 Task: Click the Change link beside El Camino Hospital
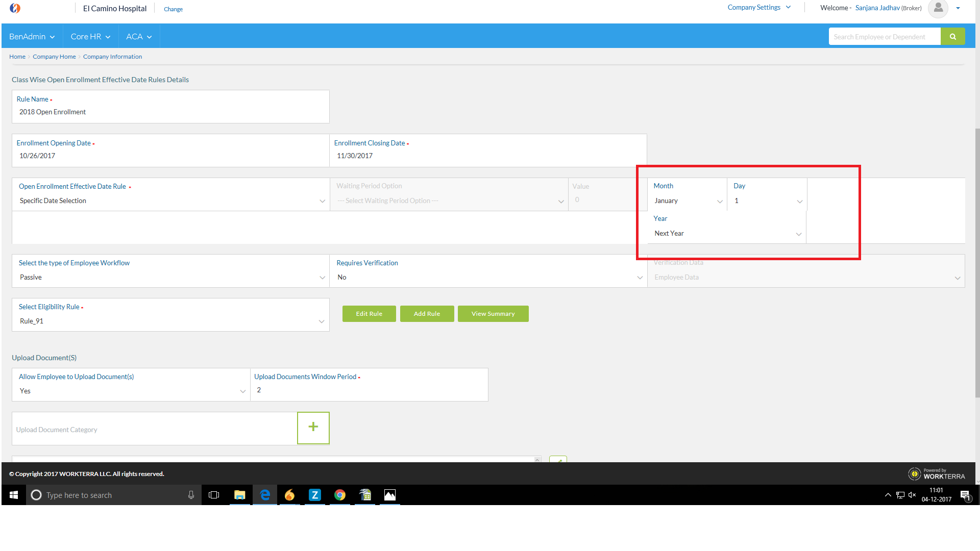[173, 9]
